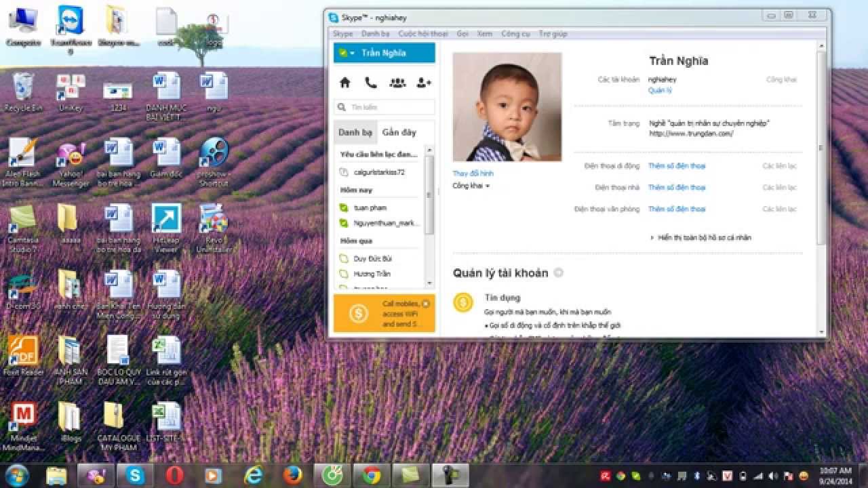Viewport: 868px width, 488px height.
Task: Select the Recycle Bin desktop icon
Action: [x=23, y=93]
